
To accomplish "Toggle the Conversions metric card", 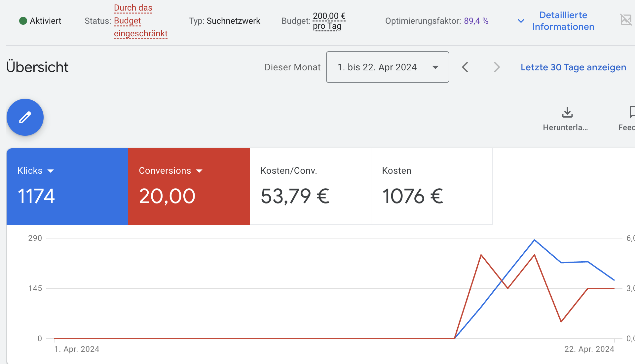I will click(x=188, y=187).
